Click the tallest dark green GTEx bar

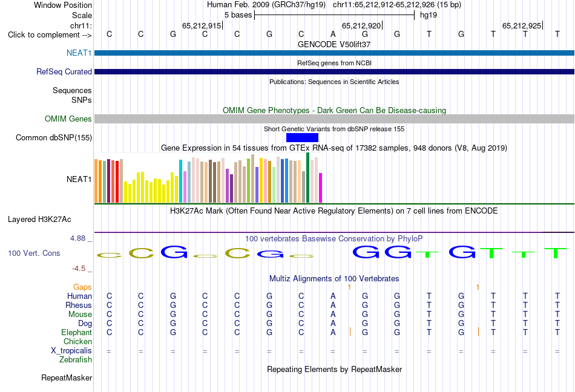coord(307,178)
